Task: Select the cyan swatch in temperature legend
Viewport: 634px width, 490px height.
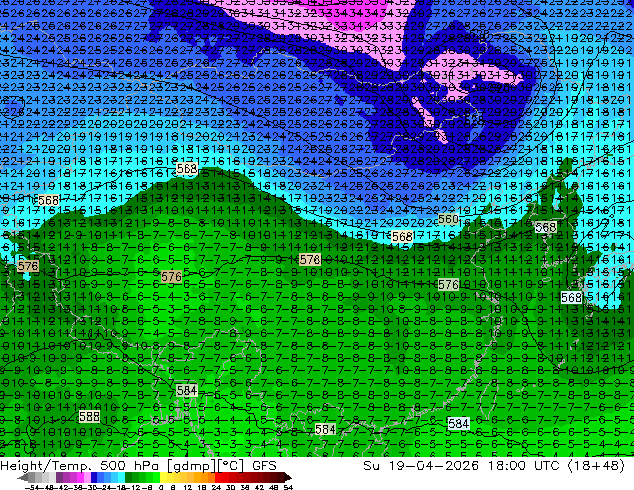Action: coord(121,478)
